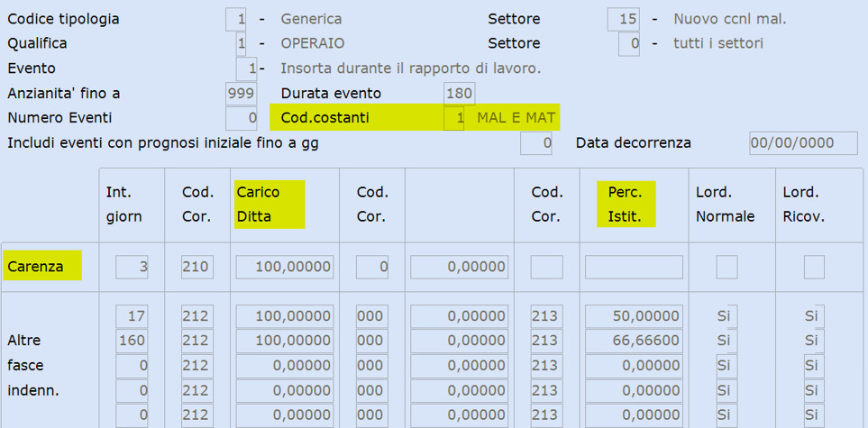Click the Carenza empty Perc. Istit. field
868x428 pixels.
[634, 267]
